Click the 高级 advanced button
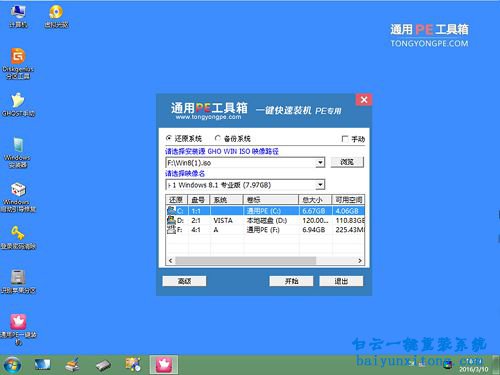 coord(184,281)
